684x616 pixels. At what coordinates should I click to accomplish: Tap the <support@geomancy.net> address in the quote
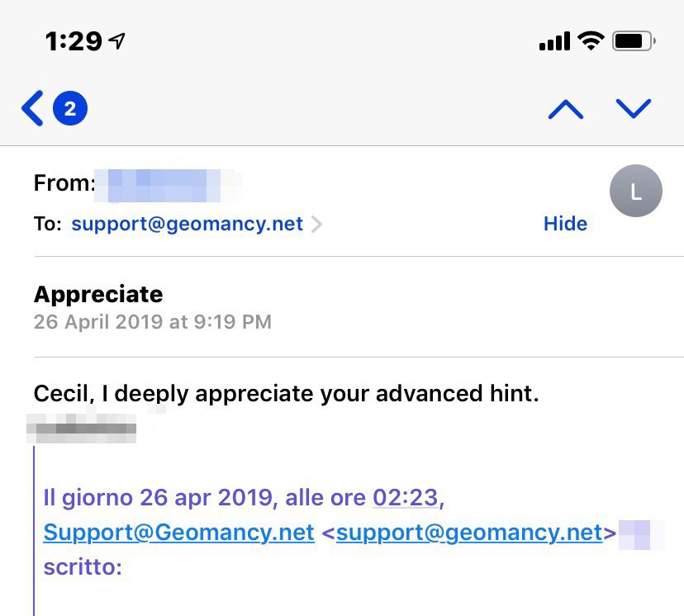pyautogui.click(x=468, y=533)
